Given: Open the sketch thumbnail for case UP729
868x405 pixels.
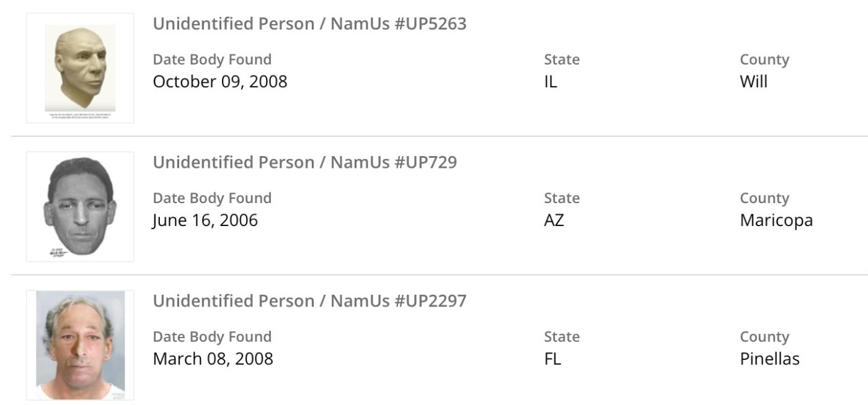Looking at the screenshot, I should tap(80, 206).
